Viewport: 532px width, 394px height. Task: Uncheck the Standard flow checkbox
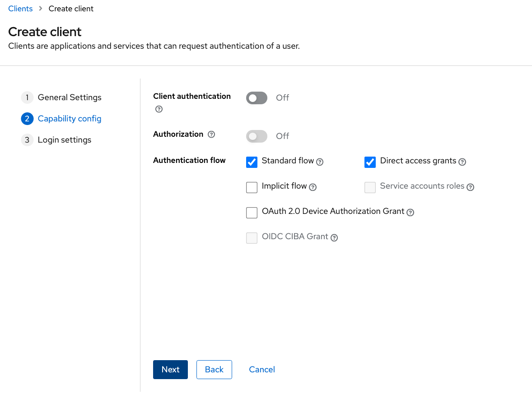pyautogui.click(x=252, y=162)
